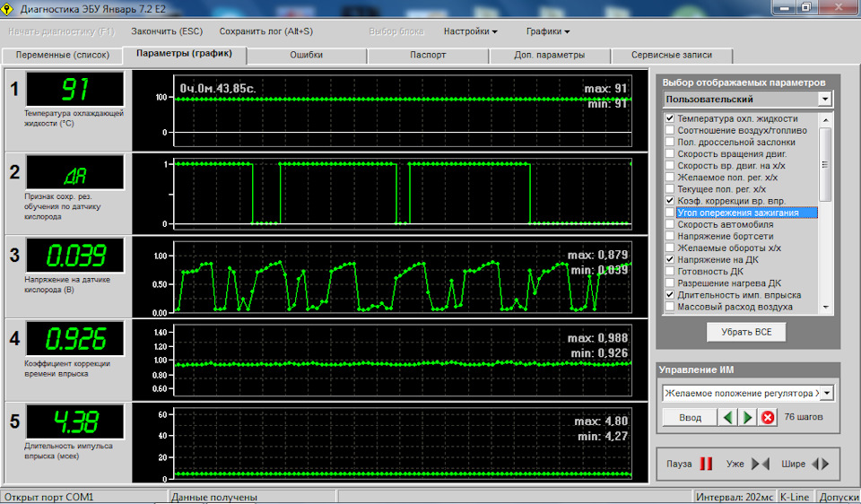
Task: Click the Открыт порт COM1 status text
Action: tap(48, 497)
